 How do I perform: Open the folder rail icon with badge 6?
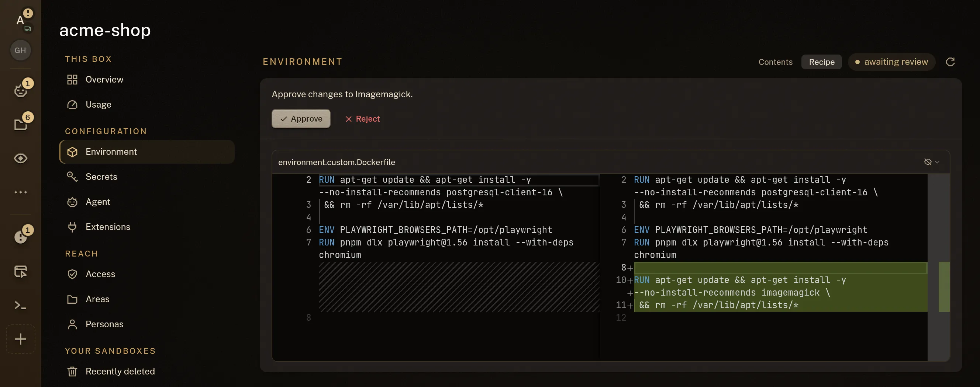[21, 124]
